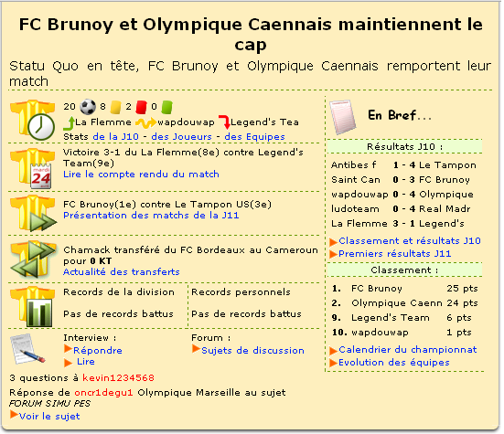The height and width of the screenshot is (434, 504).
Task: Open 'Présentation des matchs de la J11'
Action: (151, 216)
